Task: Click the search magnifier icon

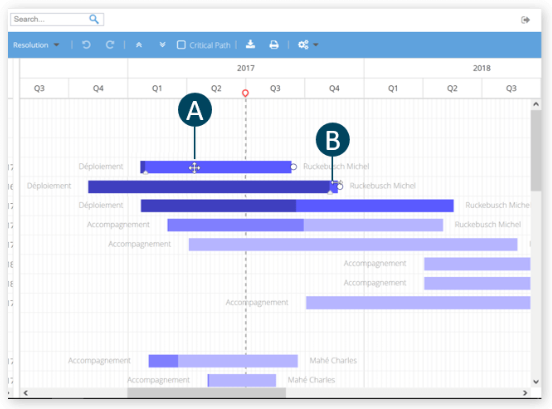Action: pyautogui.click(x=94, y=19)
